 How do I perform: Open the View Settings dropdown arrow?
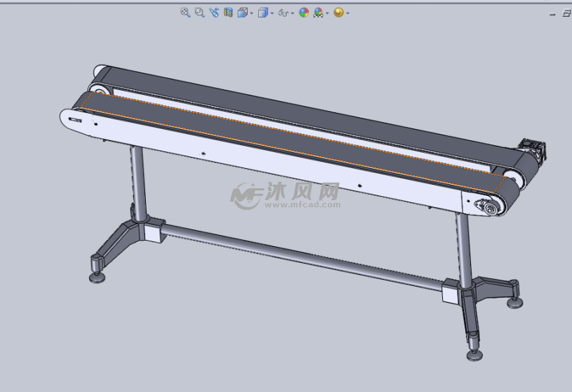pyautogui.click(x=347, y=13)
